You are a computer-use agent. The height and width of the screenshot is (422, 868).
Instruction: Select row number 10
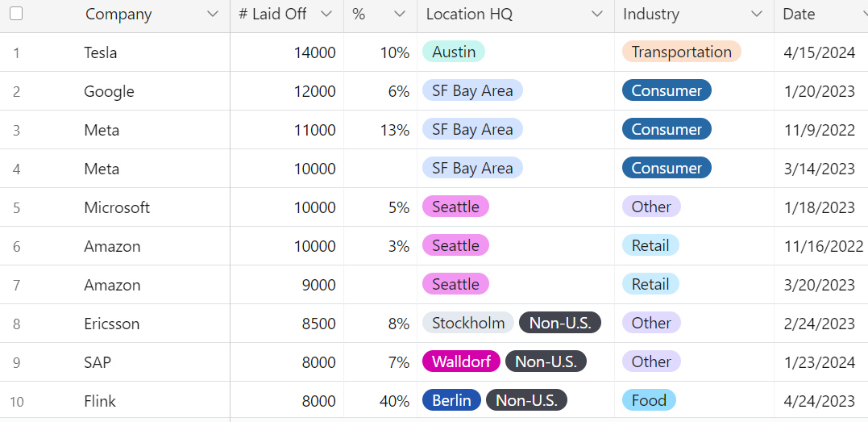pos(17,401)
